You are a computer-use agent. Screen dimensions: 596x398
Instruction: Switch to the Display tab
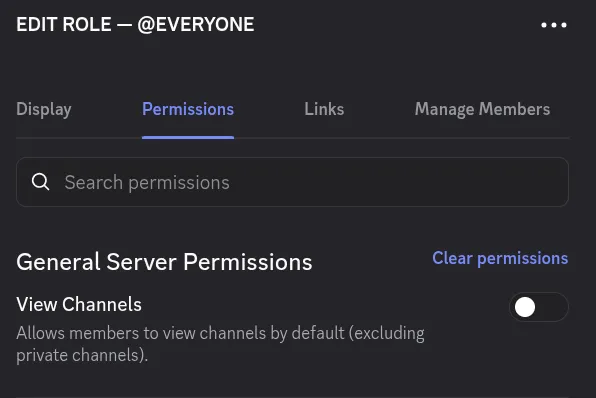(44, 109)
